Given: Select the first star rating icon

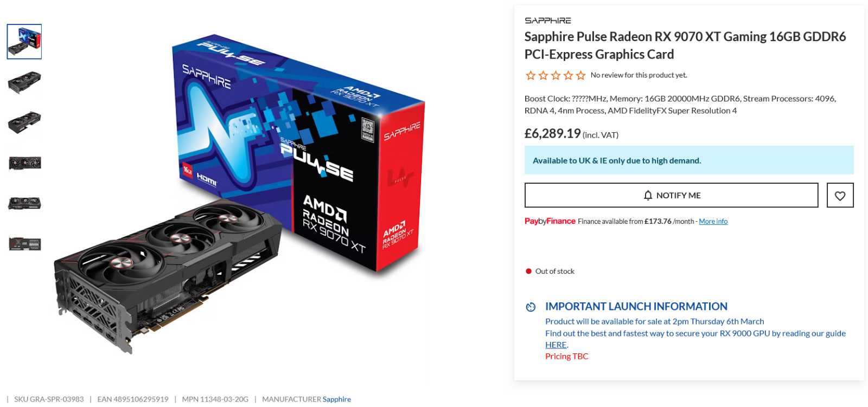Looking at the screenshot, I should (531, 75).
